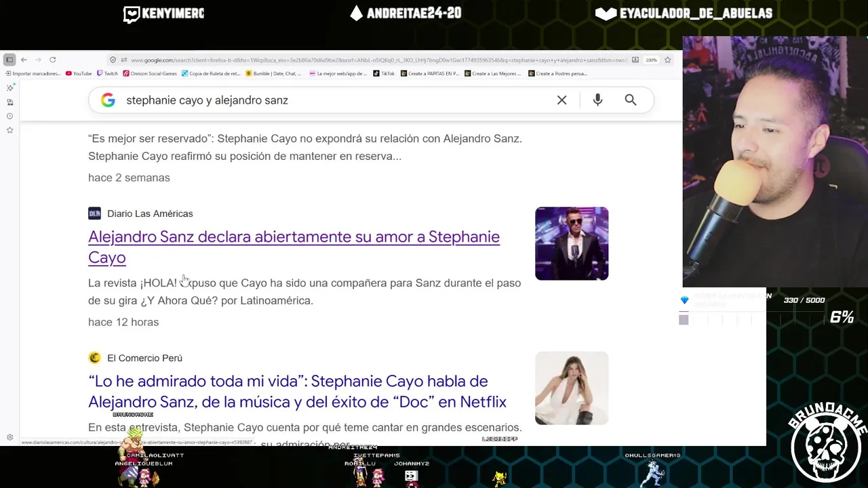This screenshot has width=868, height=488.
Task: Open Create a PAPITAS EN P bookmark
Action: coord(430,73)
